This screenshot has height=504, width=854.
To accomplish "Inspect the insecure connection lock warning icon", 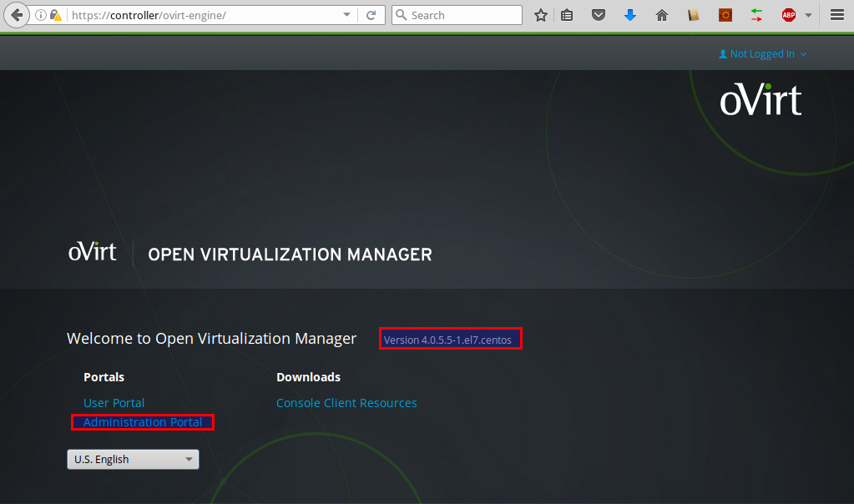I will (56, 15).
